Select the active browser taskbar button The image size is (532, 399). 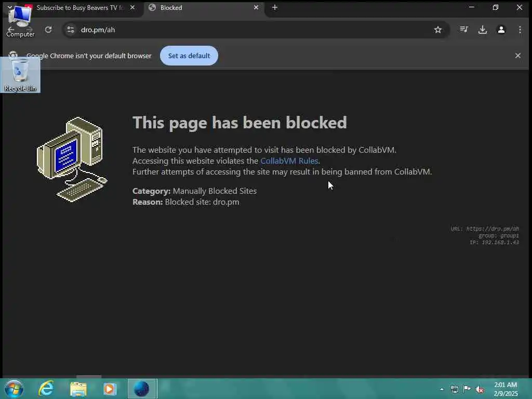142,389
